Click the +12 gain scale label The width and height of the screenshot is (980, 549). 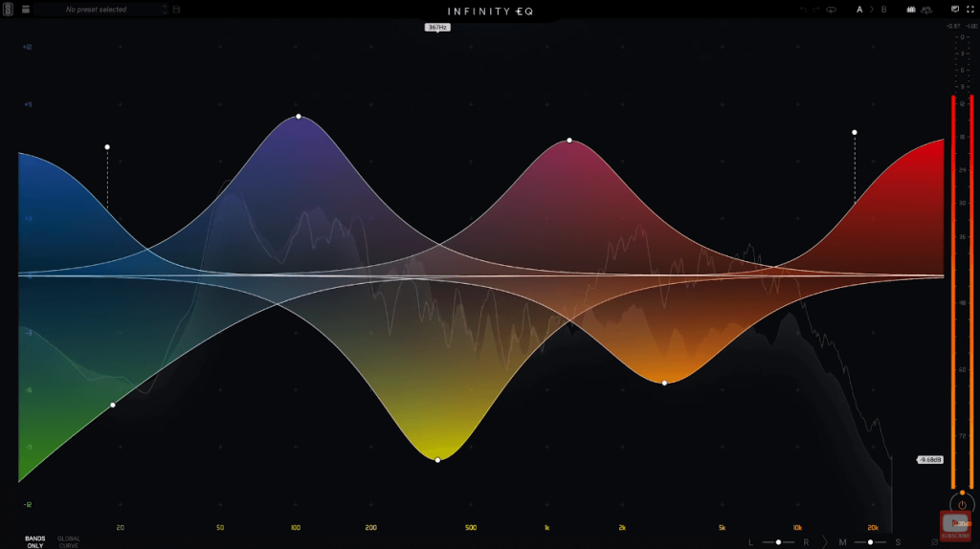(28, 47)
